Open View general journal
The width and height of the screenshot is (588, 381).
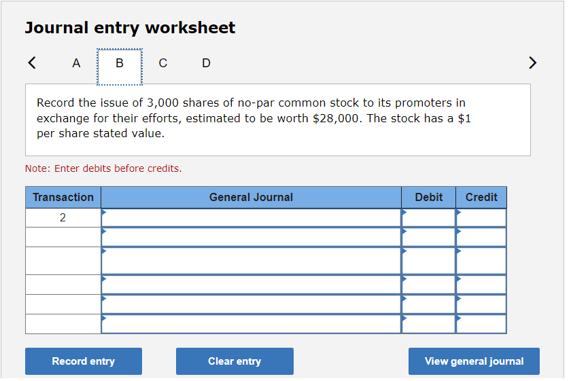474,361
